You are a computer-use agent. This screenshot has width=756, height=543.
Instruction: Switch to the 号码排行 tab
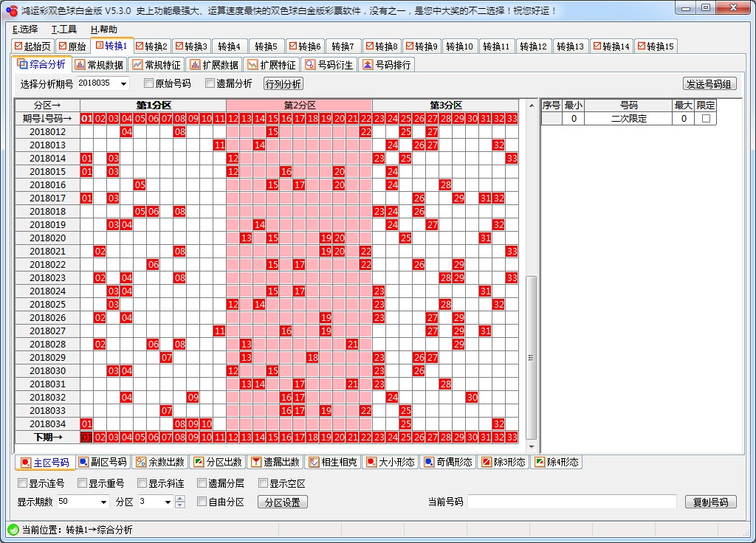coord(388,64)
